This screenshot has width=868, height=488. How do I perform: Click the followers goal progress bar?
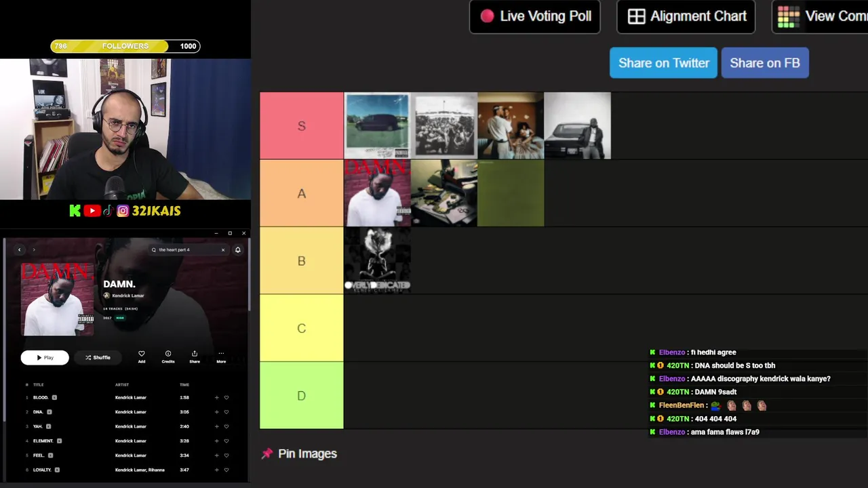coord(125,46)
